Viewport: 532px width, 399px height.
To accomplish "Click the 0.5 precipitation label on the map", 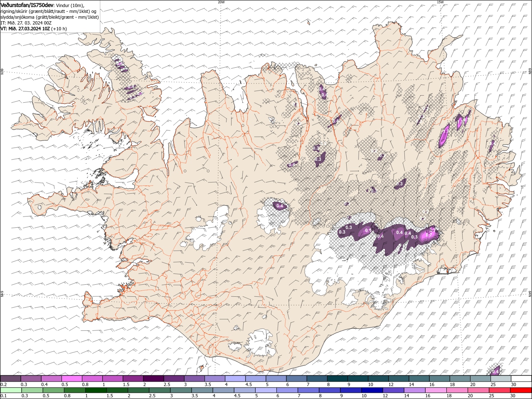I will coord(368,231).
